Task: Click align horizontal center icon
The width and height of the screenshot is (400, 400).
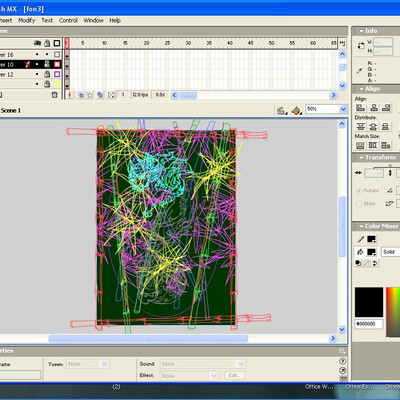Action: tap(373, 108)
